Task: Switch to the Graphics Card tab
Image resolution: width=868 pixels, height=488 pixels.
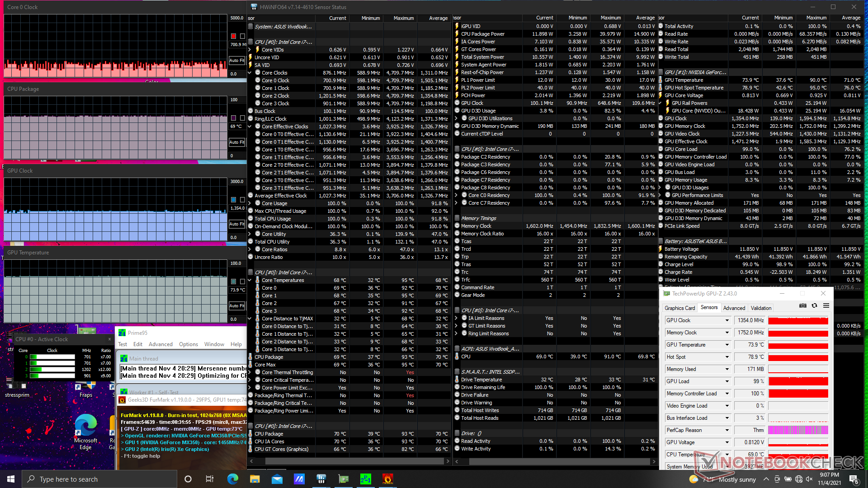Action: [679, 308]
